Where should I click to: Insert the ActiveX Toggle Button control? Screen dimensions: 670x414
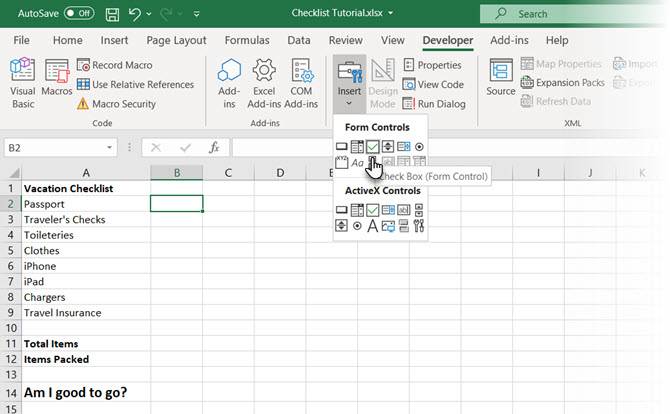(x=403, y=226)
